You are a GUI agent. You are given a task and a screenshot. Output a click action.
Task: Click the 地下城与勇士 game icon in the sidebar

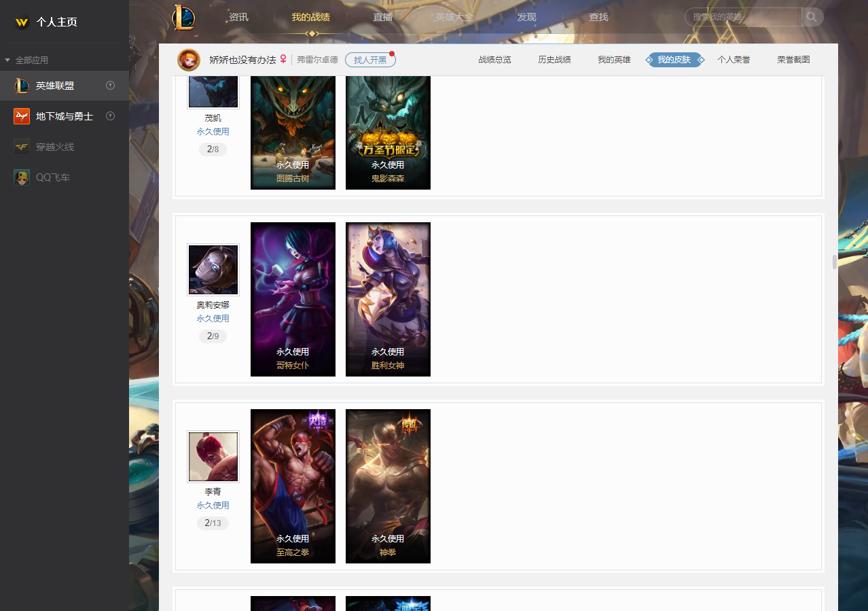[22, 116]
